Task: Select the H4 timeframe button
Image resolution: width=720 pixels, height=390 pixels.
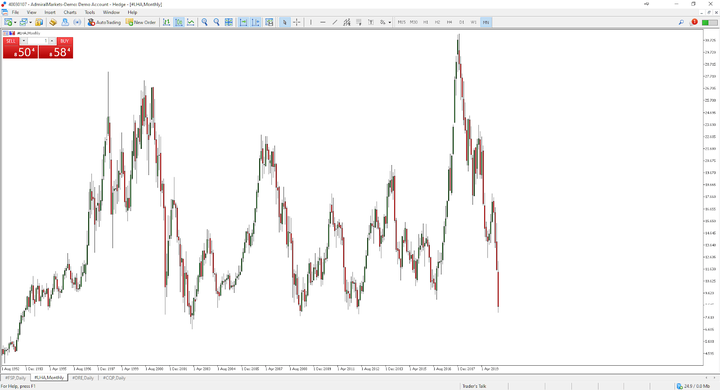Action: point(450,22)
